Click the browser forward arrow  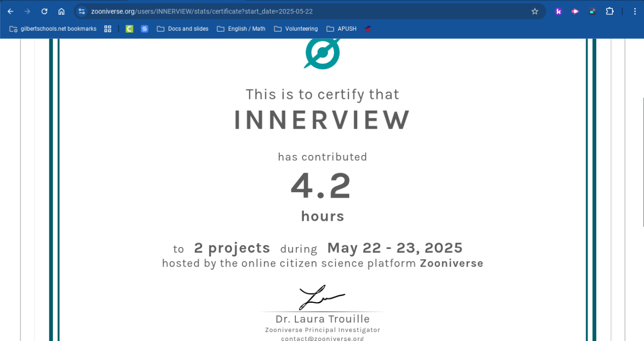coord(27,11)
